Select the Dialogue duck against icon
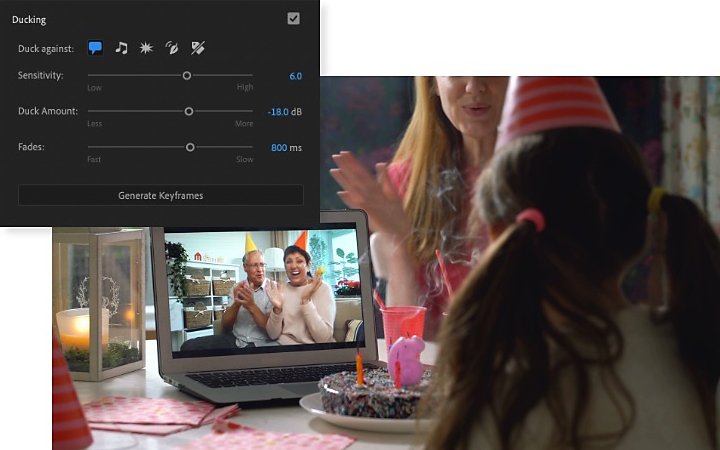720x450 pixels. [95, 48]
